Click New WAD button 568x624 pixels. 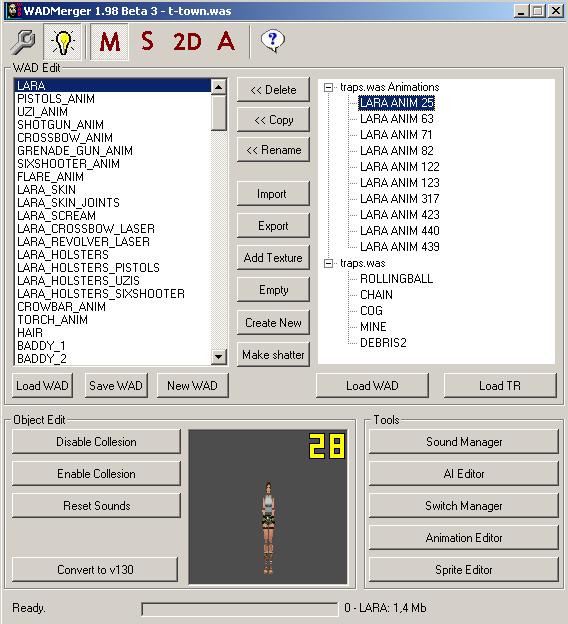point(193,386)
